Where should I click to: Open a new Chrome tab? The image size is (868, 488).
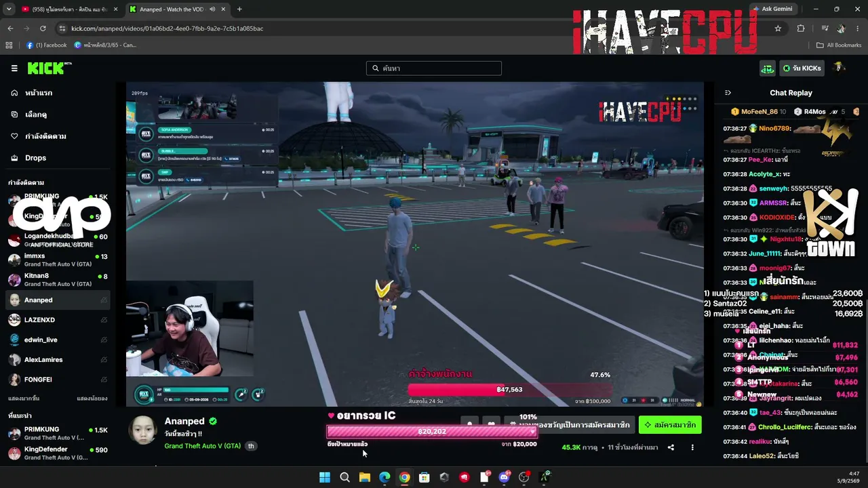pyautogui.click(x=239, y=9)
